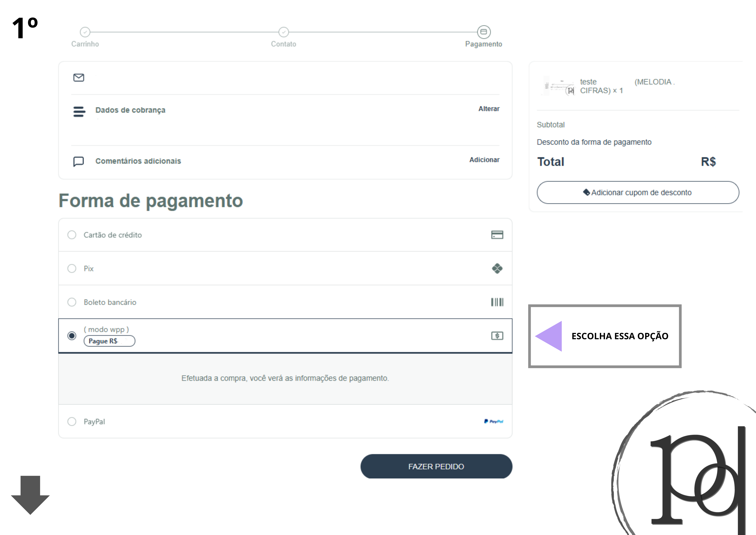Click the Carrinho step checkmark icon
756x535 pixels.
click(x=85, y=32)
